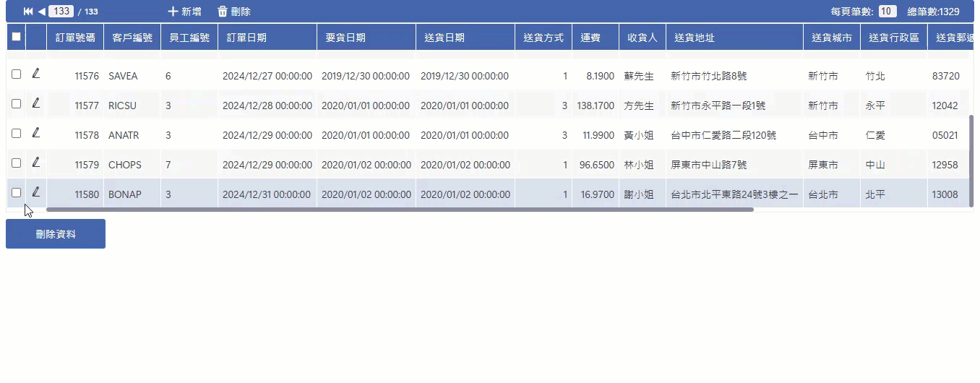Click the horizontal scrollbar under the table

pos(400,210)
